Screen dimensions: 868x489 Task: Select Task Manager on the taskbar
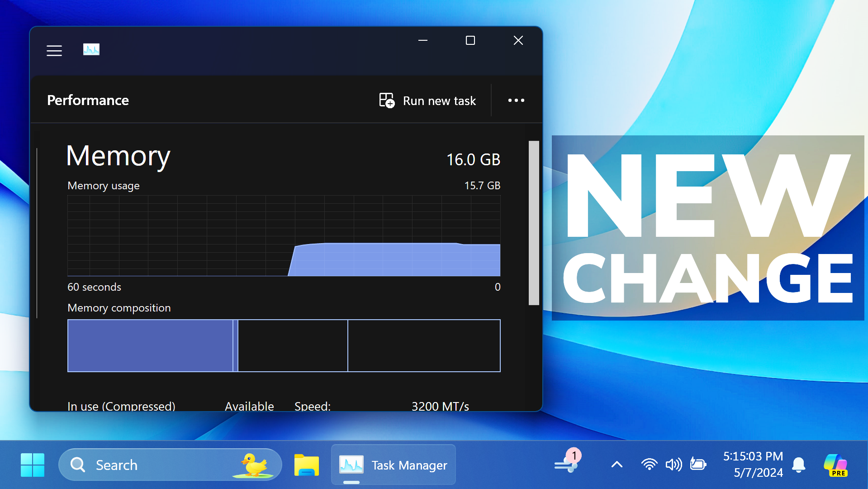(x=393, y=465)
